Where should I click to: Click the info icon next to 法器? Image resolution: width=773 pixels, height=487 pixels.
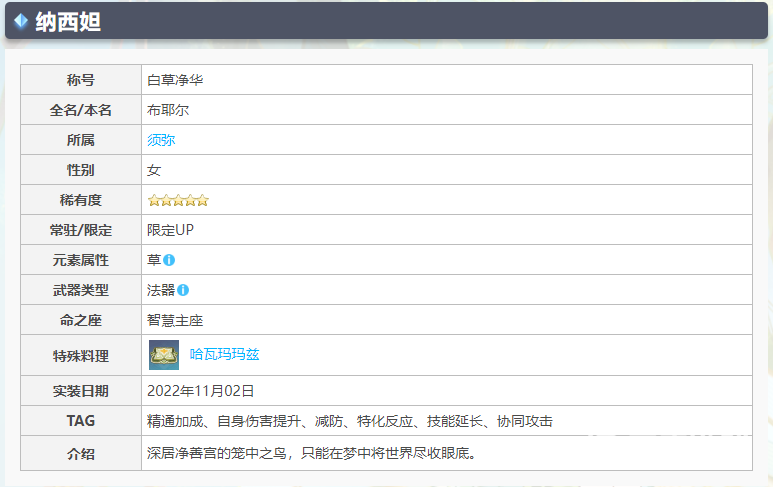[x=183, y=290]
